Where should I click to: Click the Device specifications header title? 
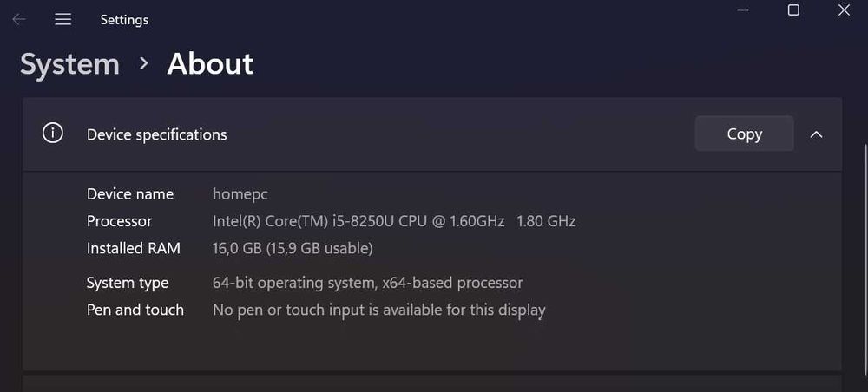pos(156,134)
